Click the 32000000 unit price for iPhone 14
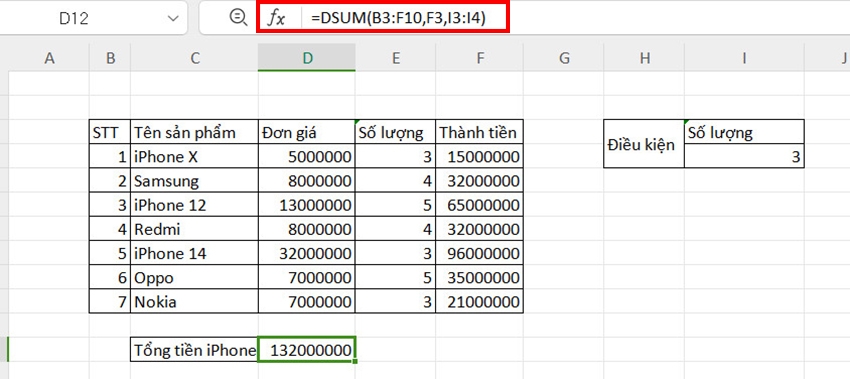Screen dimensions: 850x379 (x=307, y=253)
